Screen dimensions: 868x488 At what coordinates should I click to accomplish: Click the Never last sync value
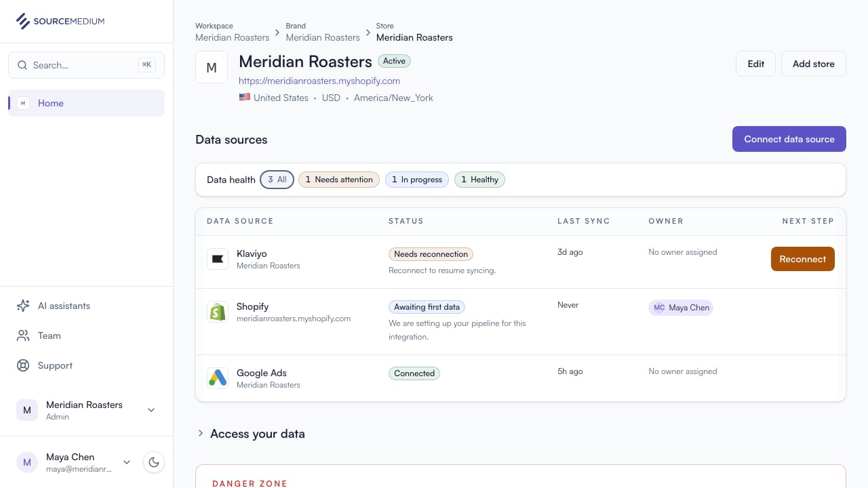pos(568,305)
